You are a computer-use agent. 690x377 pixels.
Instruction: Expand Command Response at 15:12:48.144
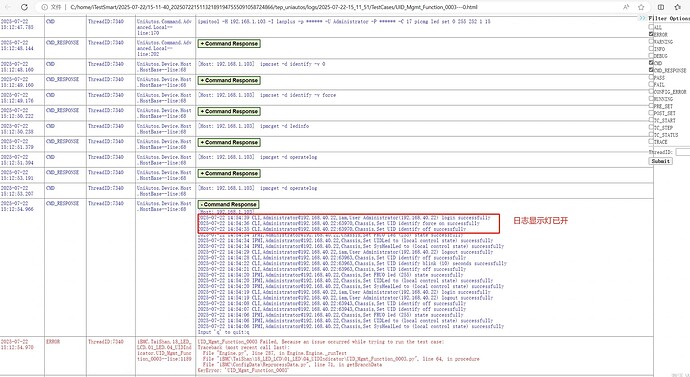(x=229, y=44)
